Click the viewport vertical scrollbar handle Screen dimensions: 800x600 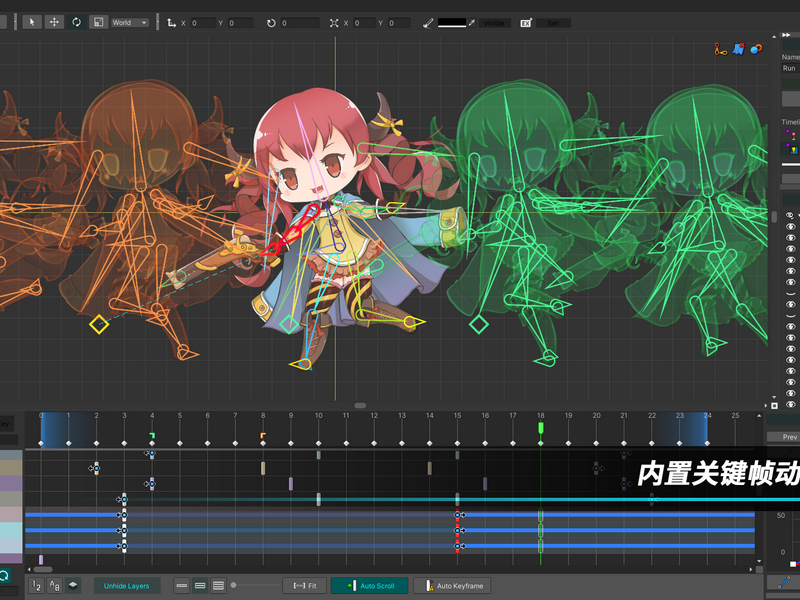[774, 217]
